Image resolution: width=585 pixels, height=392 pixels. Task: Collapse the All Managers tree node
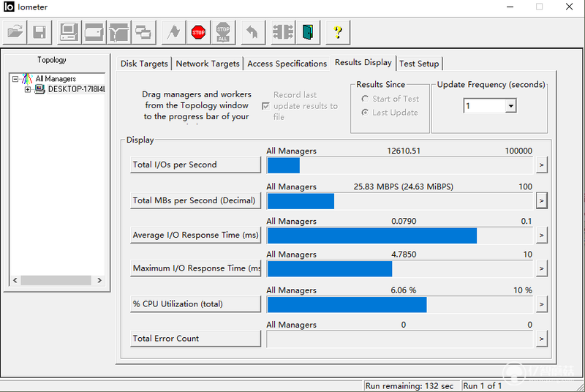pos(15,79)
